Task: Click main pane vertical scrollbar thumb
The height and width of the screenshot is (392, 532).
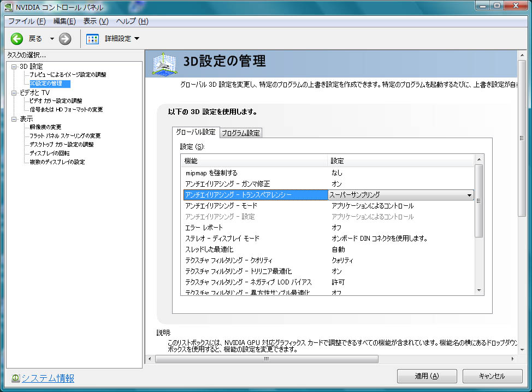Action: [522, 138]
